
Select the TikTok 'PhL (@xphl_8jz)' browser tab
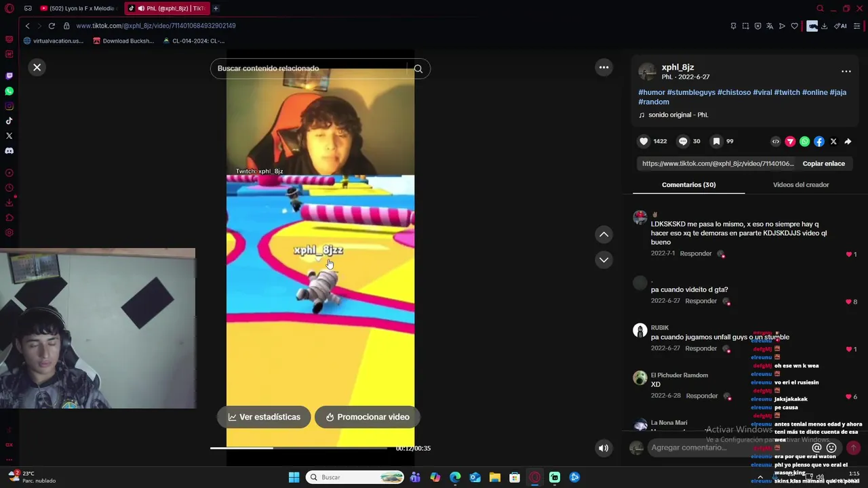[x=167, y=8]
